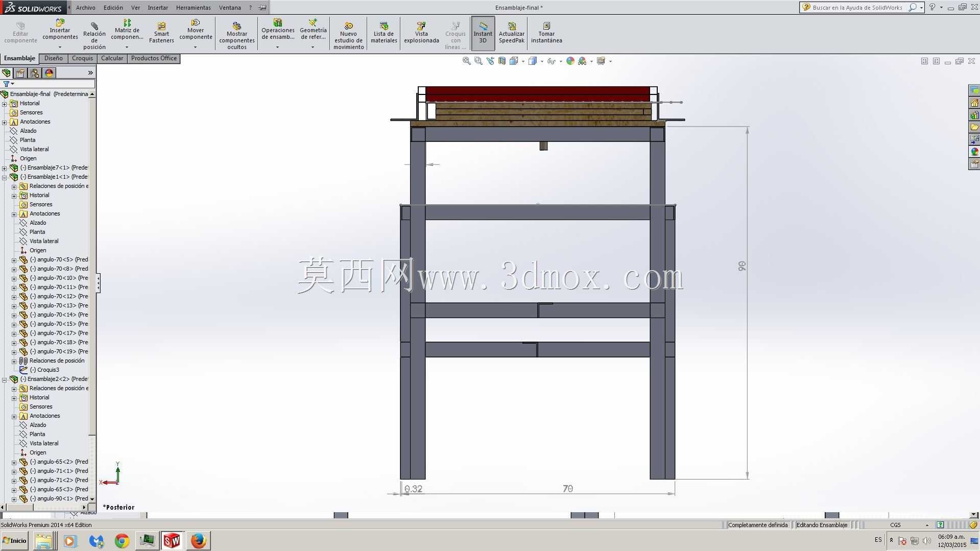This screenshot has height=551, width=980.
Task: Open Google Chrome from taskbar
Action: tap(122, 541)
